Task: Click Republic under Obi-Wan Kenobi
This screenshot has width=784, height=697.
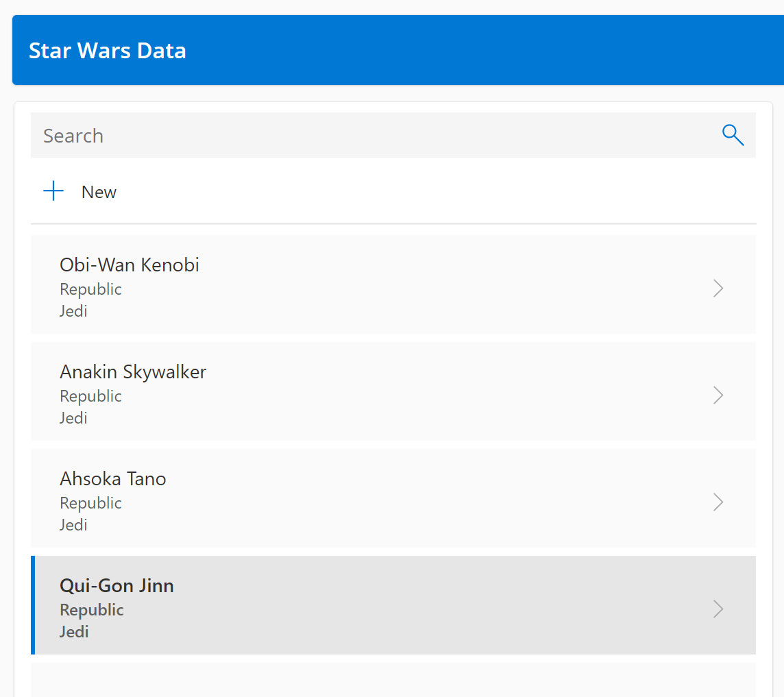Action: [x=90, y=289]
